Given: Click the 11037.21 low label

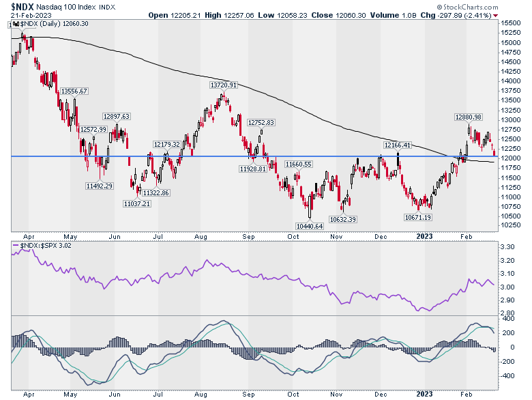Looking at the screenshot, I should click(136, 203).
